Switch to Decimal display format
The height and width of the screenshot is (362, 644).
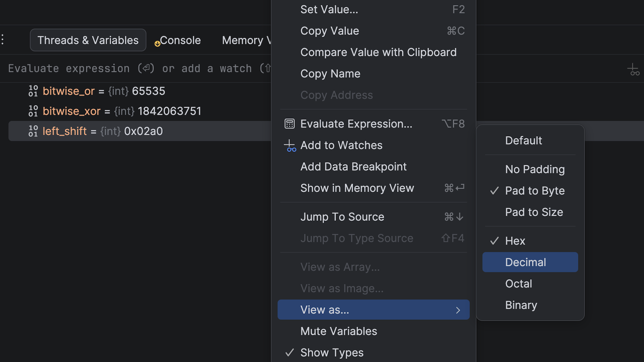tap(525, 262)
